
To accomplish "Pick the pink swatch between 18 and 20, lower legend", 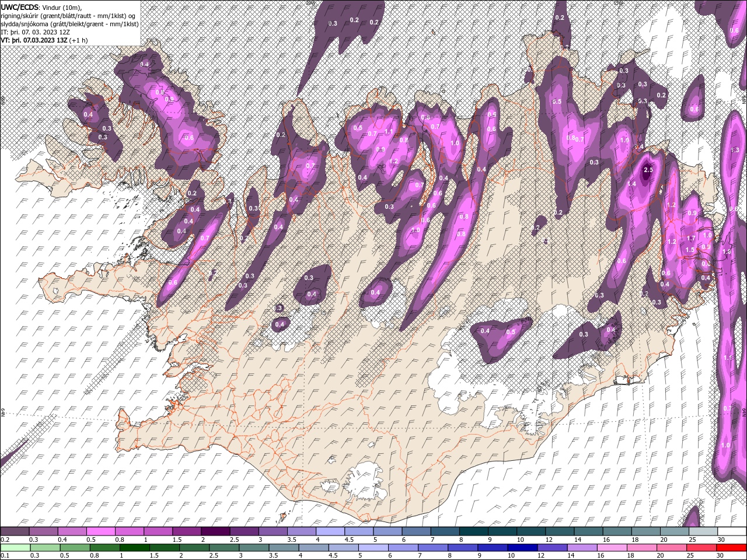I will pos(641,548).
